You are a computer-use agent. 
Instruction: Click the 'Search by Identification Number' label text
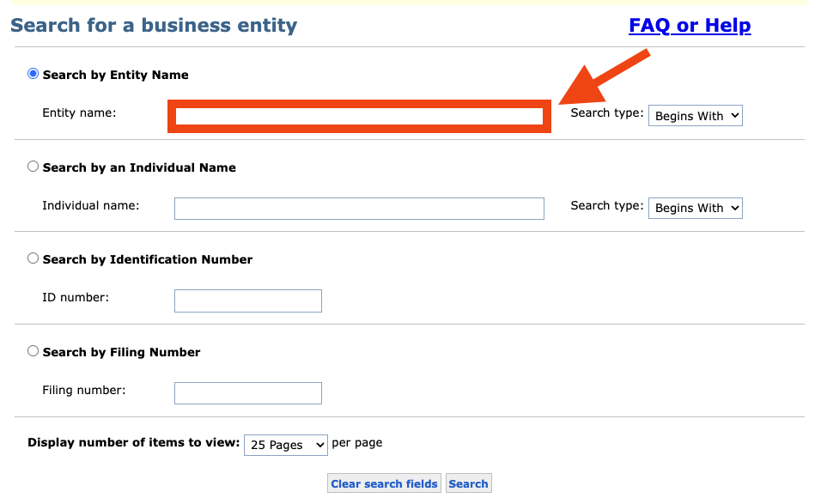coord(148,259)
